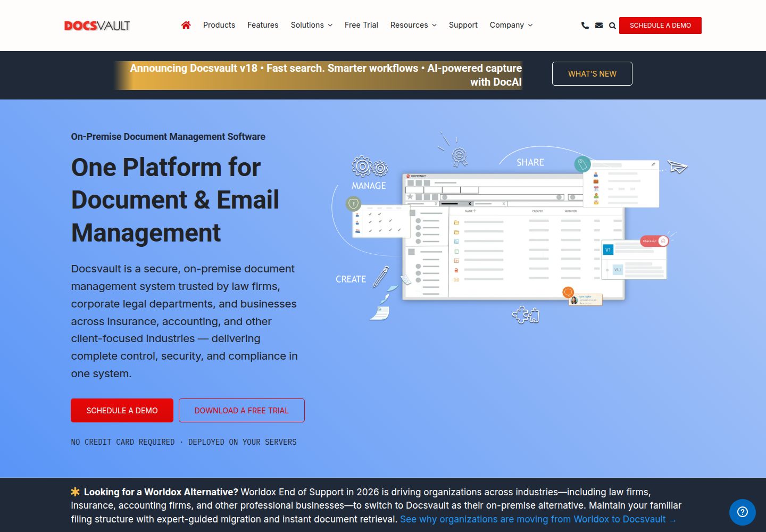Tap the phone icon in the header
Screen dimensions: 766x532
click(x=585, y=25)
